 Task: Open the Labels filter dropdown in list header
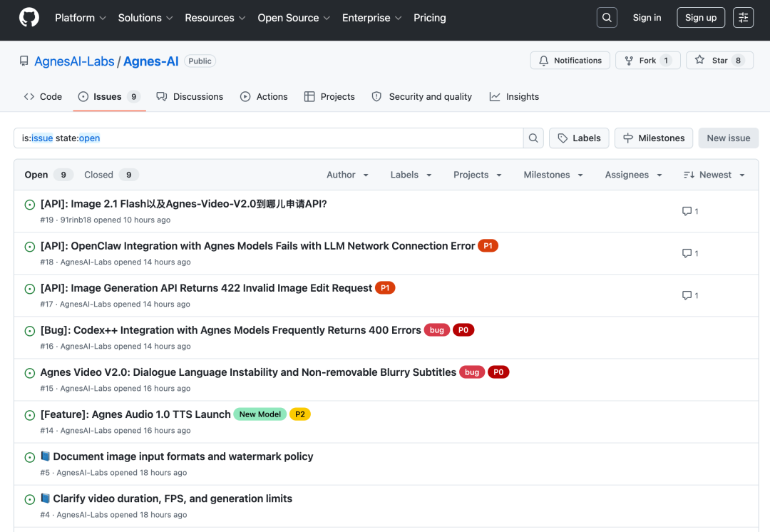[x=411, y=175]
